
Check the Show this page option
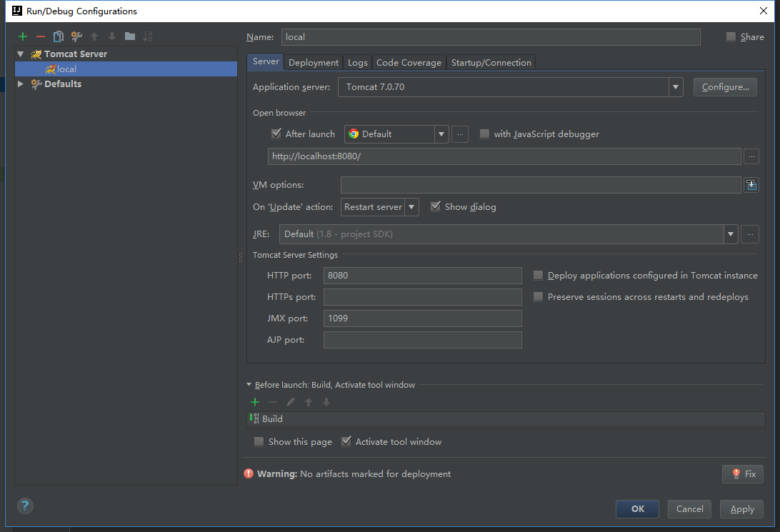click(x=259, y=441)
